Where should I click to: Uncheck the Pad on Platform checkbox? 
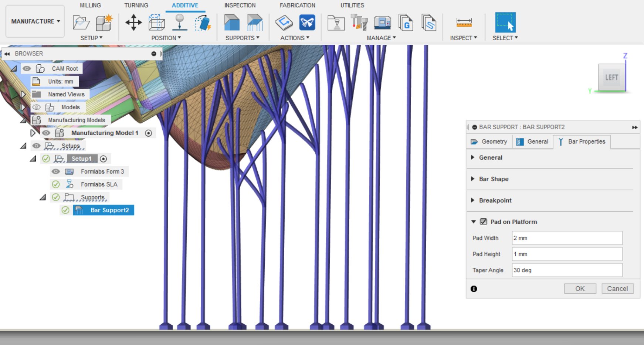[483, 222]
